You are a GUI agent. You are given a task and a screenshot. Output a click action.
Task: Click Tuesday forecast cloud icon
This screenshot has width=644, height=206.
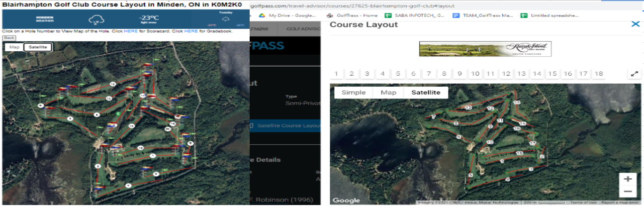click(x=226, y=19)
